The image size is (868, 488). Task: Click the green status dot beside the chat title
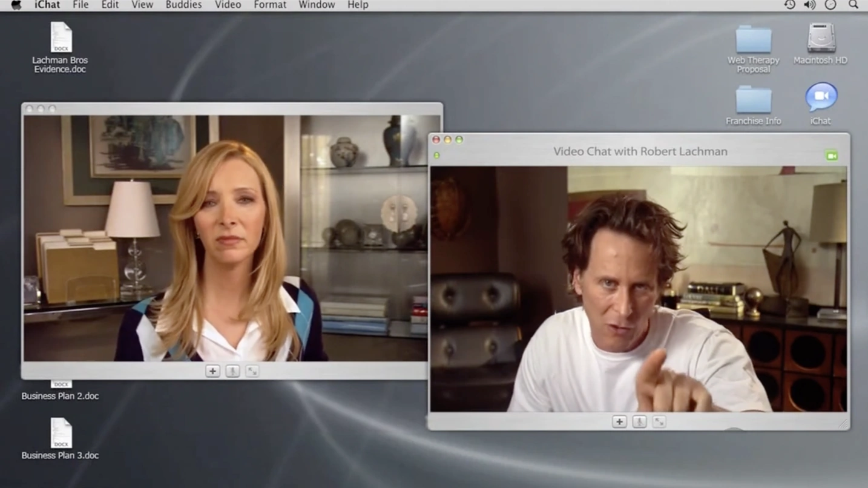click(x=436, y=156)
